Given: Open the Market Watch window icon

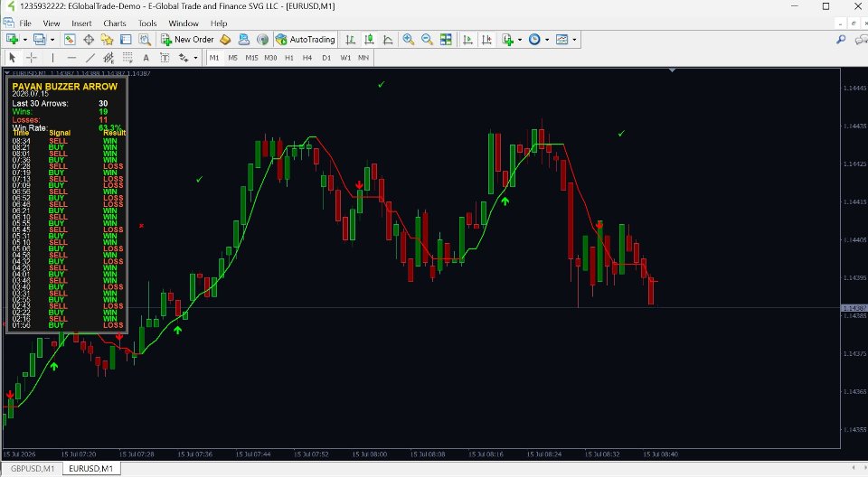Looking at the screenshot, I should [70, 39].
